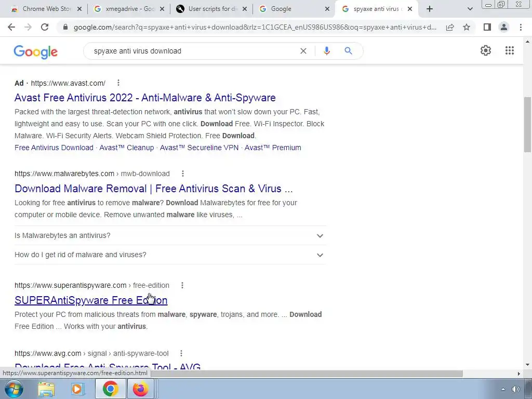
Task: Open a new browser tab
Action: (430, 9)
